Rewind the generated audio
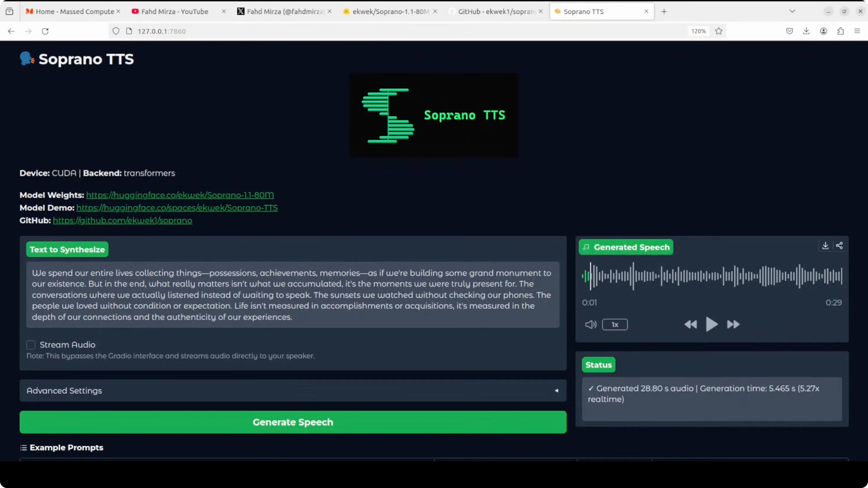The width and height of the screenshot is (868, 488). (691, 325)
